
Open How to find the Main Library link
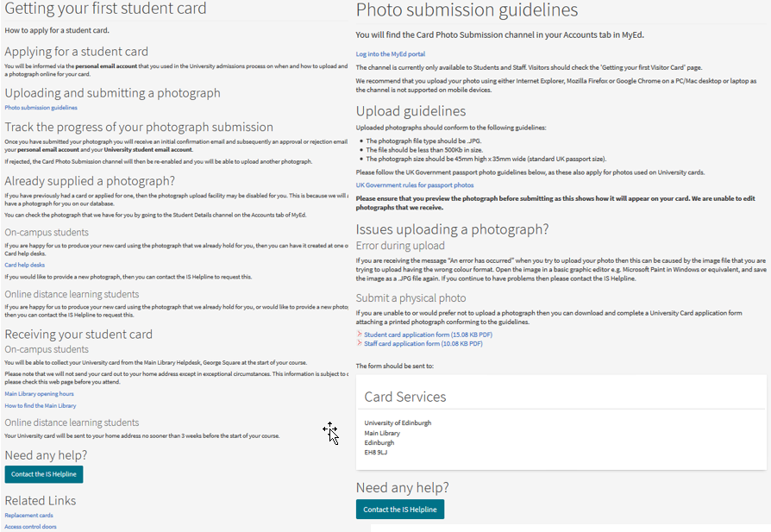pos(41,405)
